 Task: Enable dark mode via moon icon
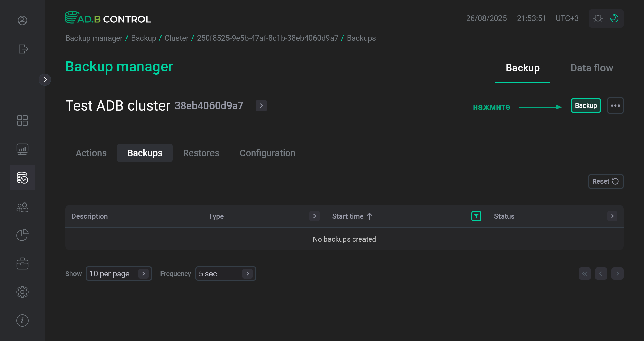[614, 18]
